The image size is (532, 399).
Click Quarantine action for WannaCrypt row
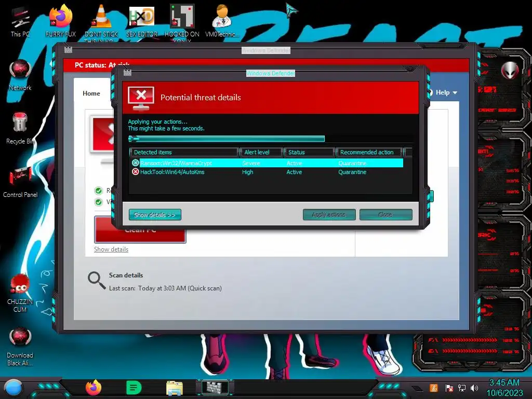[352, 163]
